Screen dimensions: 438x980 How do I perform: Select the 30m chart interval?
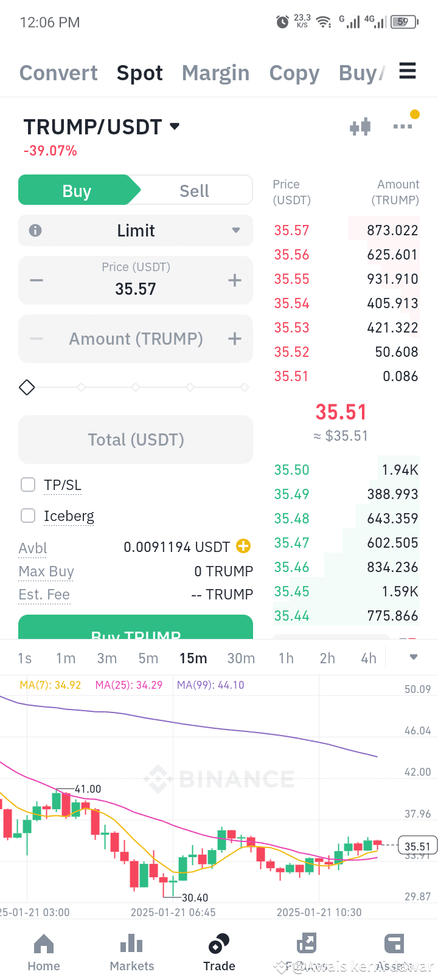click(242, 658)
